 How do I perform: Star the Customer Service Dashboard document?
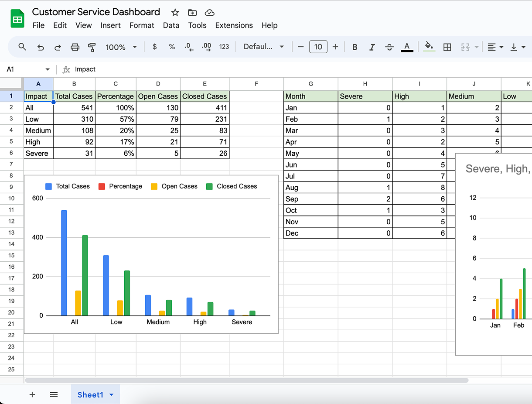pyautogui.click(x=175, y=12)
